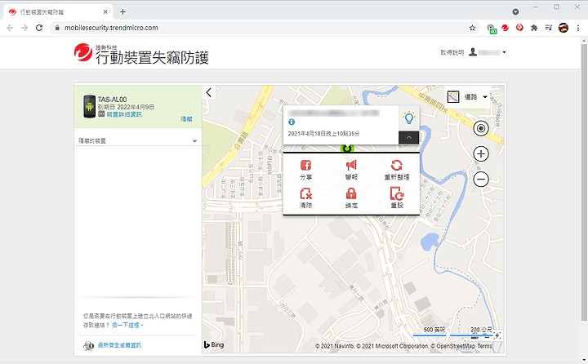Screen dimensions: 588x364
Task: Click the map scale toggle icon
Action: tap(497, 335)
